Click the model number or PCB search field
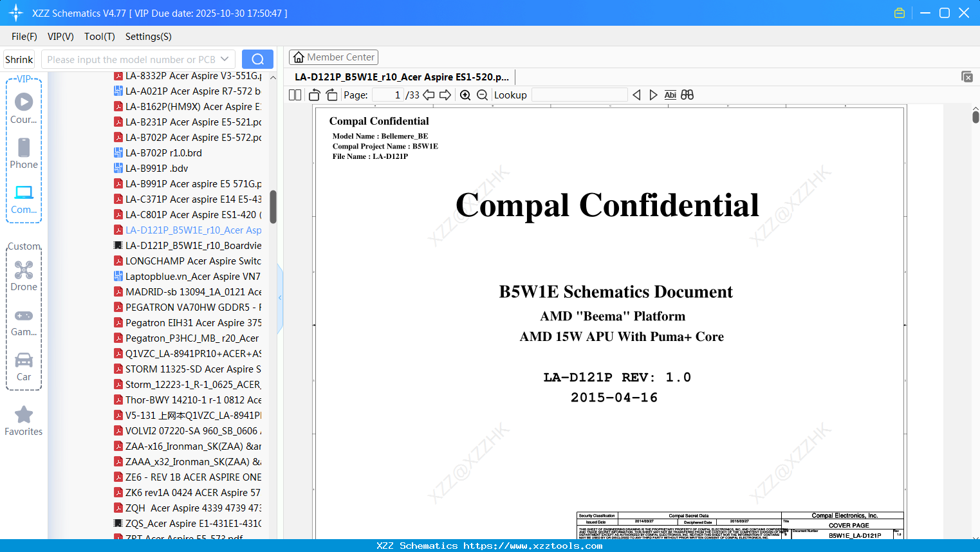Image resolution: width=980 pixels, height=552 pixels. click(x=131, y=59)
